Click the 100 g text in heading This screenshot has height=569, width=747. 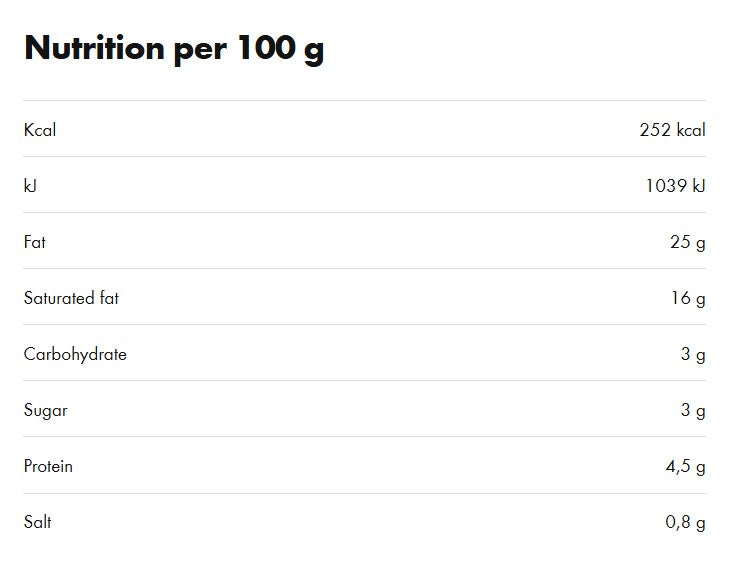pos(281,48)
